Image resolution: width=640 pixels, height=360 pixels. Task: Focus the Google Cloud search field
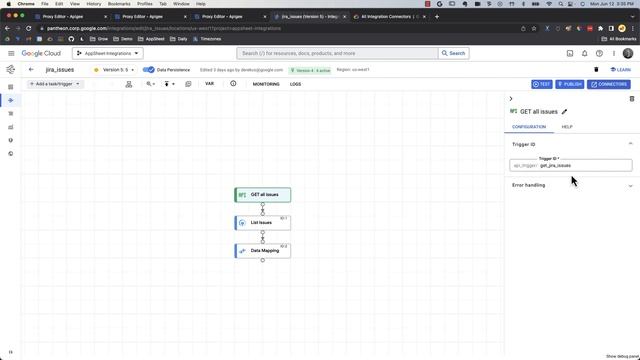click(337, 53)
